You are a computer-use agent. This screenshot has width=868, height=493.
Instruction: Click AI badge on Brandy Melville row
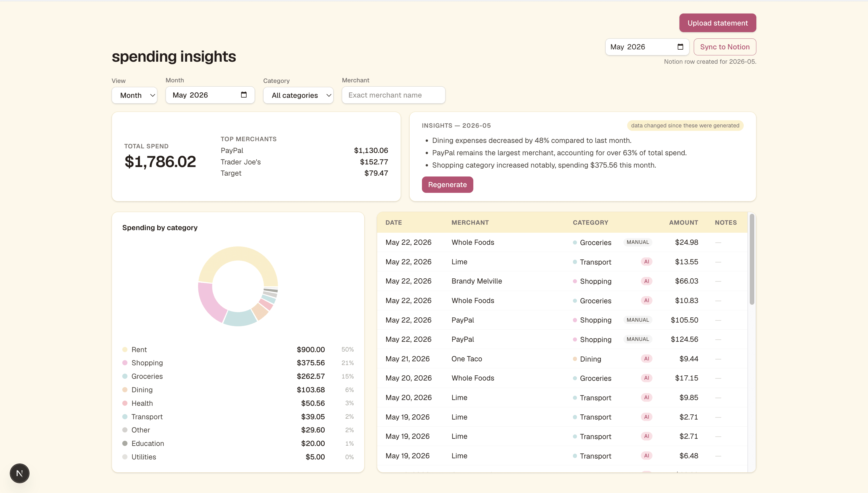646,281
